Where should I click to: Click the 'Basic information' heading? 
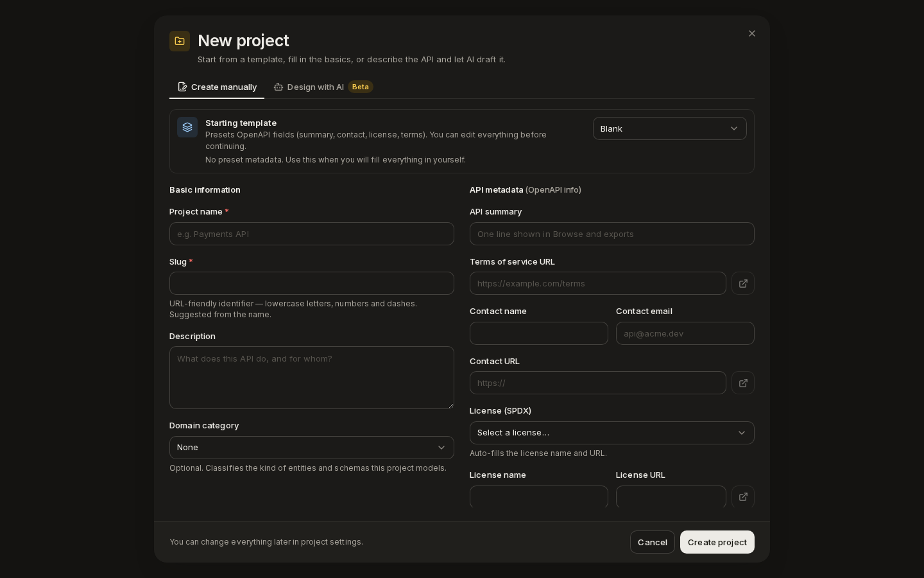205,189
